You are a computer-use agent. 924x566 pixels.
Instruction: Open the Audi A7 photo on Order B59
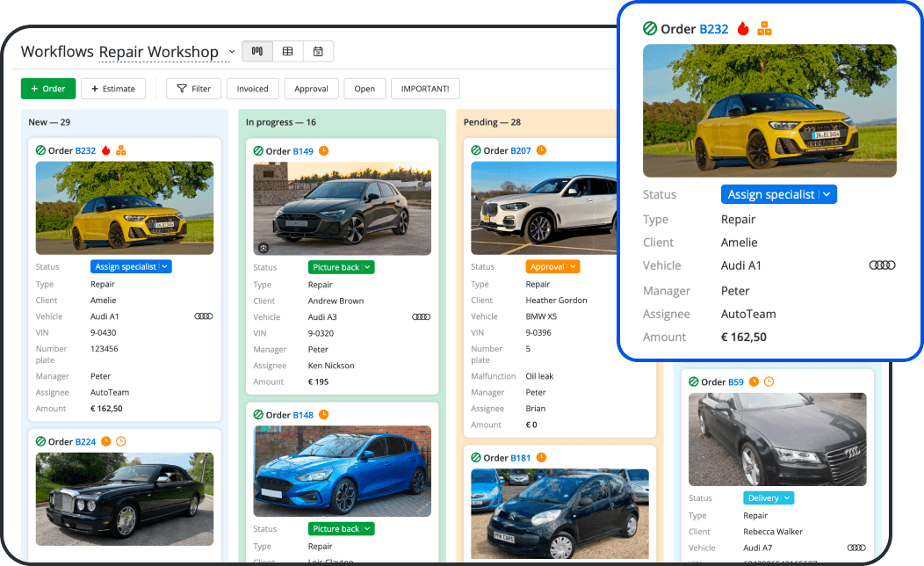pyautogui.click(x=777, y=439)
